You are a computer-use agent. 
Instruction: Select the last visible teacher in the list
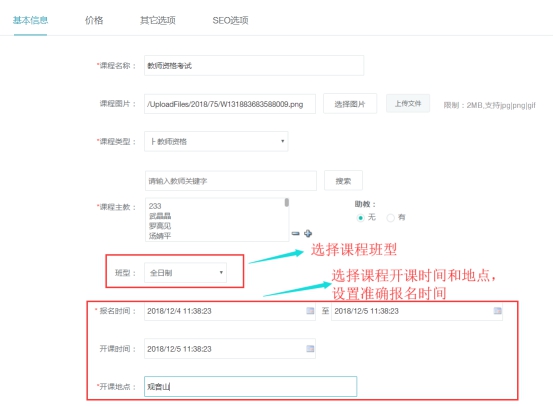pos(160,236)
